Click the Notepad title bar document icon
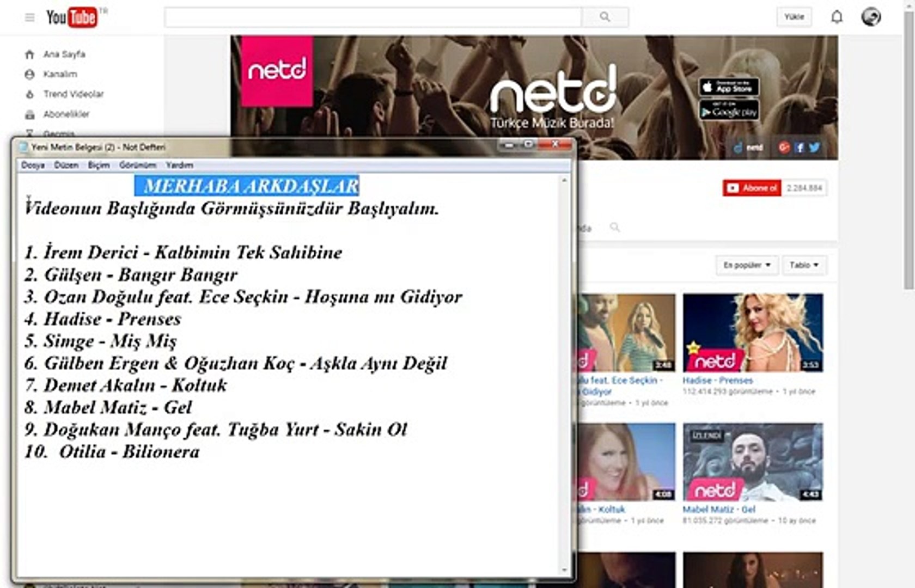Viewport: 915px width, 588px height. 24,147
